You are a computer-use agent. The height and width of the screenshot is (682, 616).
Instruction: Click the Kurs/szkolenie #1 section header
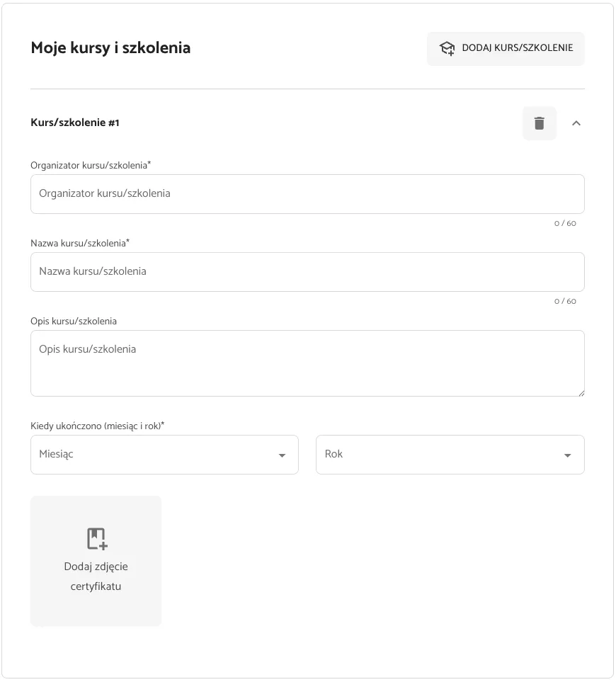click(x=75, y=123)
